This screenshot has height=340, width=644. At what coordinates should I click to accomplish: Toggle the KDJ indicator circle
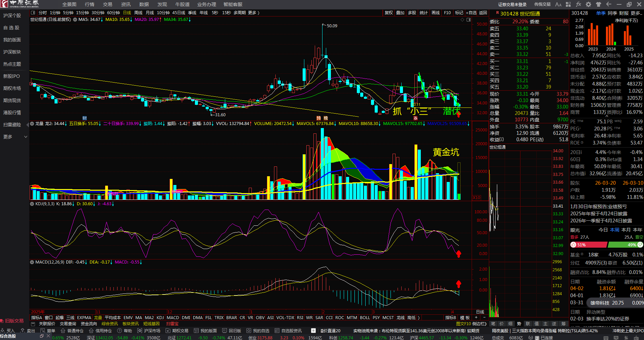click(32, 204)
